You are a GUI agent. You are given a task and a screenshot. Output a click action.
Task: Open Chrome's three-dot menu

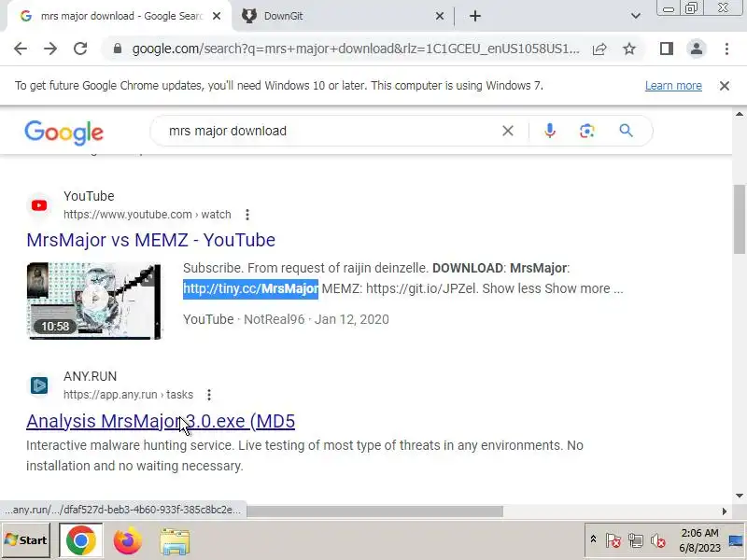726,49
